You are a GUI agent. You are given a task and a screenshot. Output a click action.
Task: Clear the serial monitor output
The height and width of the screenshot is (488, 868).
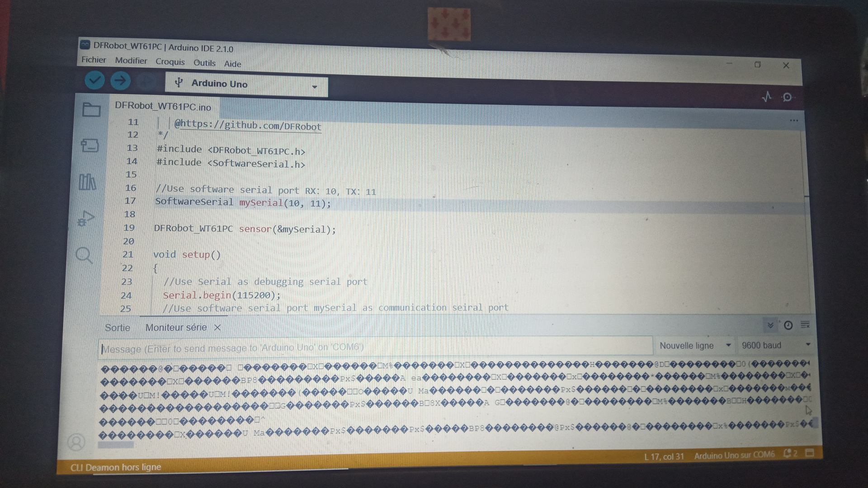(805, 325)
